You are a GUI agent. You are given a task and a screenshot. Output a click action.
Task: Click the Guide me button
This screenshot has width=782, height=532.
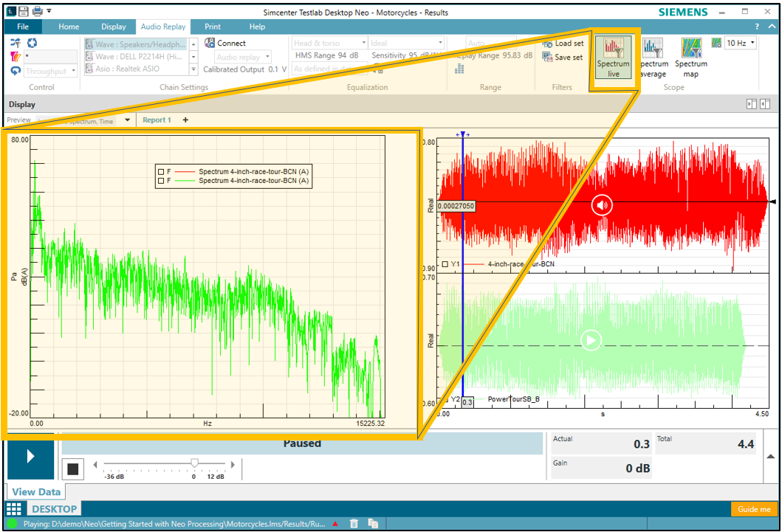click(x=754, y=509)
